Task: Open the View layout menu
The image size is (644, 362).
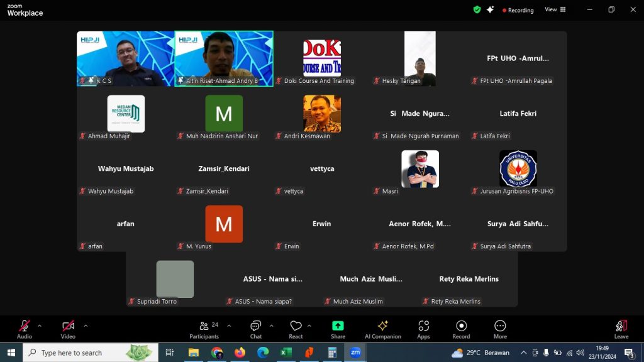Action: (x=555, y=9)
